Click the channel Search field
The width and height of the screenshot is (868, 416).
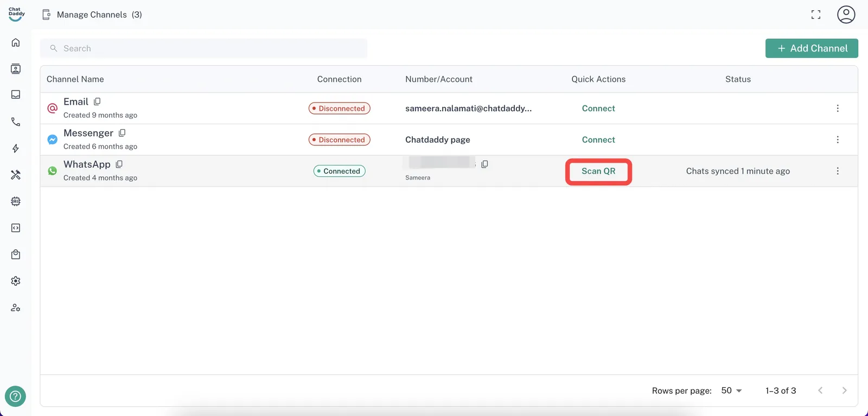point(203,48)
